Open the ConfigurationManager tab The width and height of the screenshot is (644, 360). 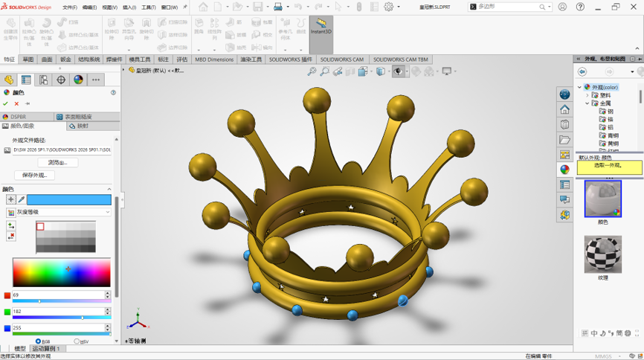(44, 80)
